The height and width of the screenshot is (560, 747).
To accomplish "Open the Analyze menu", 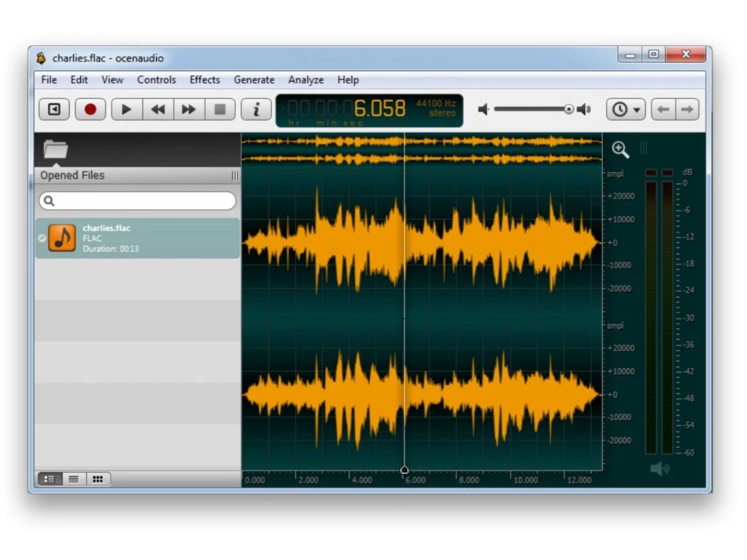I will [x=306, y=80].
